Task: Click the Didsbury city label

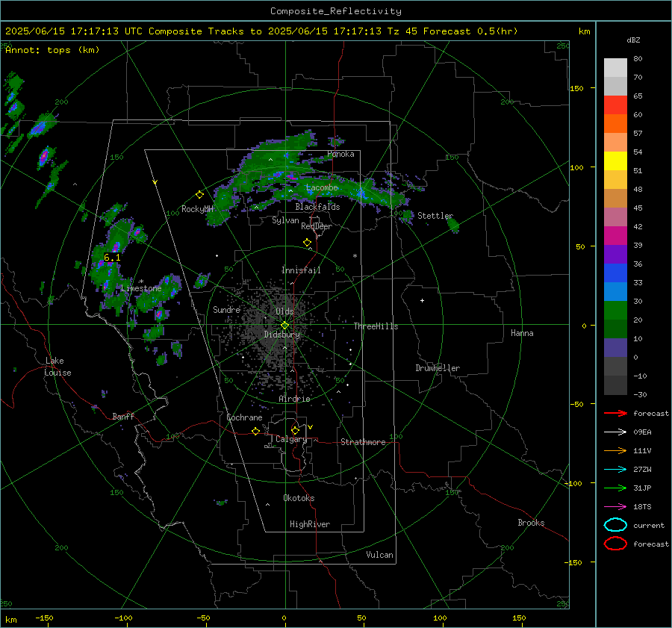Action: (281, 335)
